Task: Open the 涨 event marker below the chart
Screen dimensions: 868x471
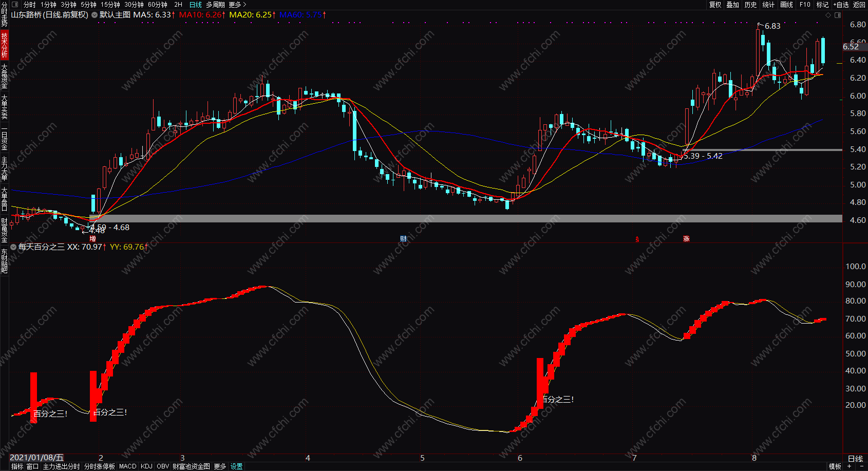Action: pyautogui.click(x=686, y=239)
